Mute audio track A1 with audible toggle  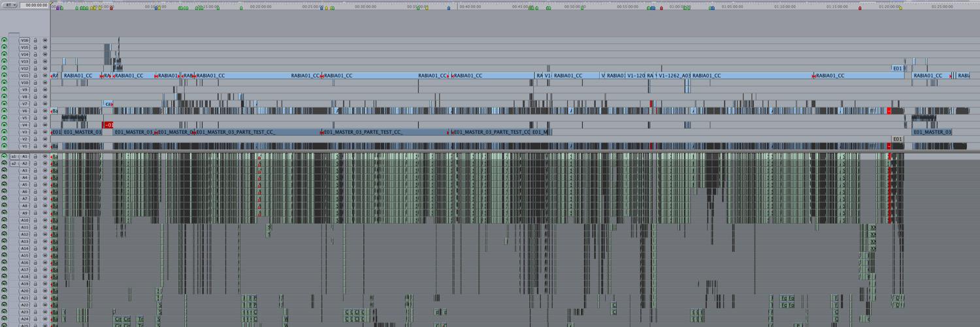click(4, 157)
